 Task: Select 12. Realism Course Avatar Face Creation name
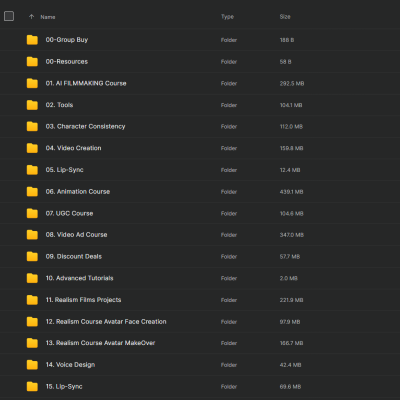point(106,322)
